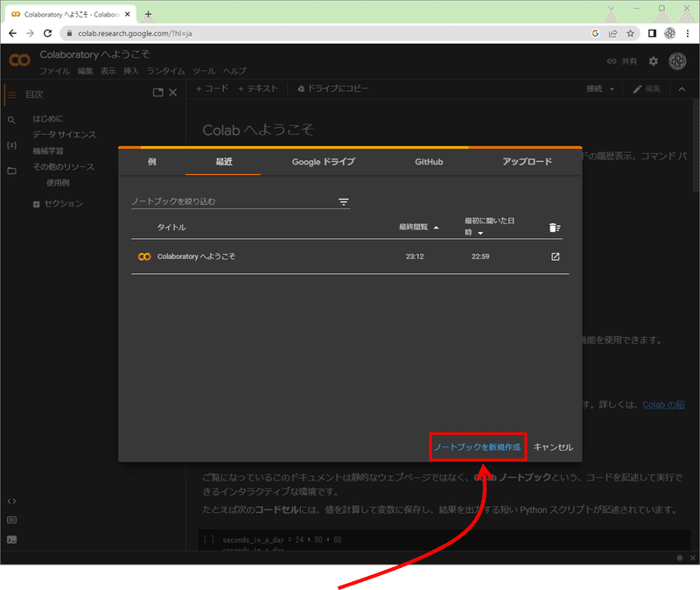The image size is (700, 590).
Task: Click the タイトル column header
Action: (x=171, y=228)
